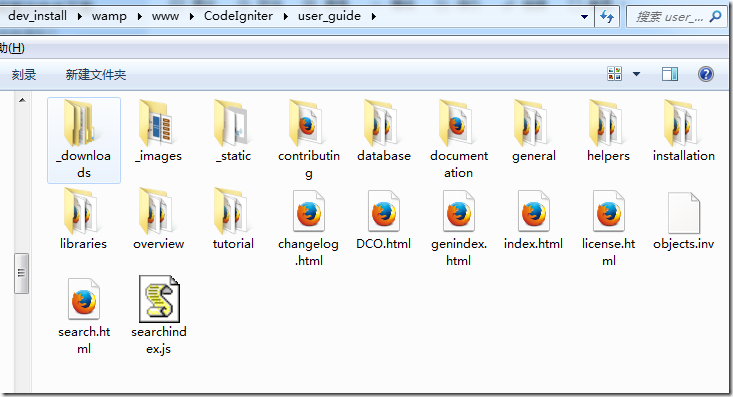Viewport: 733px width, 397px height.
Task: Open the Help (H) menu
Action: click(x=12, y=48)
